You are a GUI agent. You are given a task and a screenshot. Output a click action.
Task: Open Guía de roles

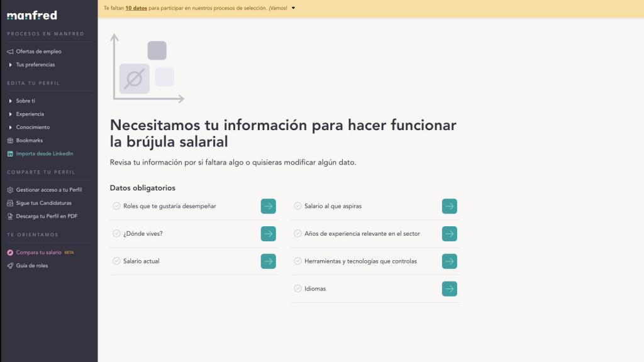(31, 266)
